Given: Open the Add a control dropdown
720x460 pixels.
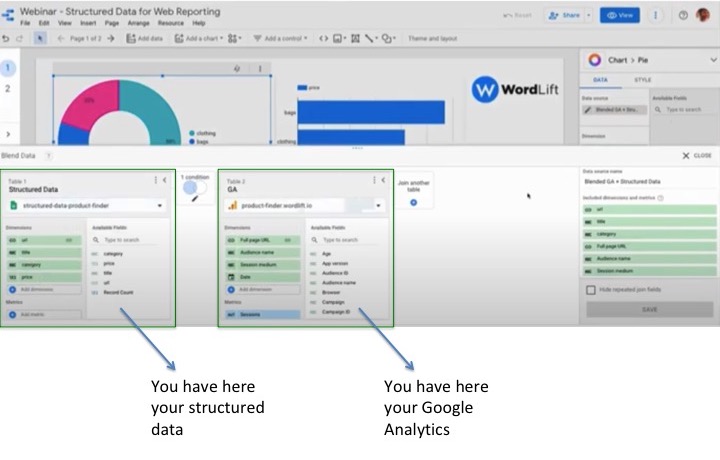Looking at the screenshot, I should [280, 39].
